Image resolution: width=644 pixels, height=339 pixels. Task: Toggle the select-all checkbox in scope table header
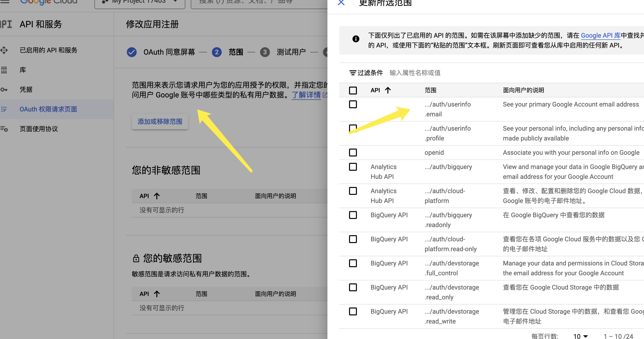click(353, 90)
